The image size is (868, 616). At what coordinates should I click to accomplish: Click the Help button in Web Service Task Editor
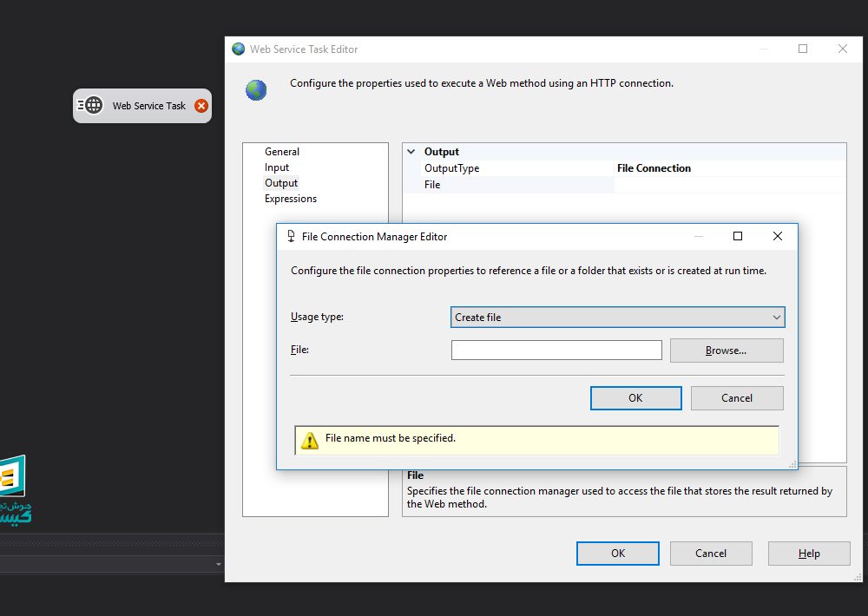pos(809,554)
